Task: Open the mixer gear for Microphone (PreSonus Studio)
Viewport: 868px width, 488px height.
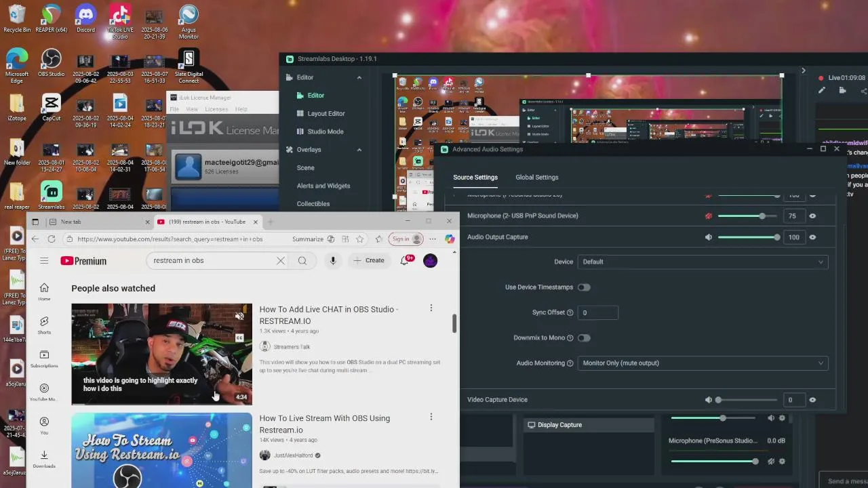Action: [782, 461]
